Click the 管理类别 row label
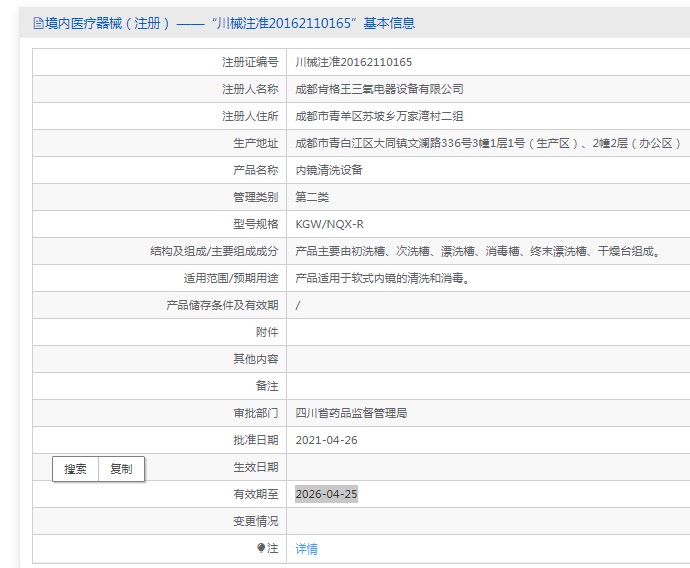 point(256,197)
